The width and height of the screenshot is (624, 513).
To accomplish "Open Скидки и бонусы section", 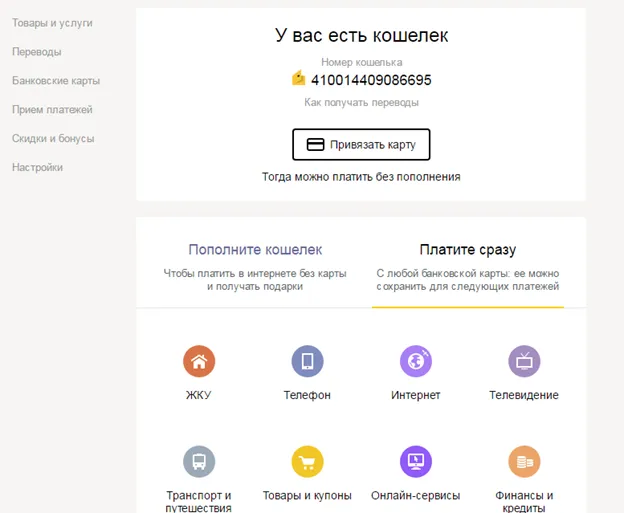I will (x=53, y=138).
